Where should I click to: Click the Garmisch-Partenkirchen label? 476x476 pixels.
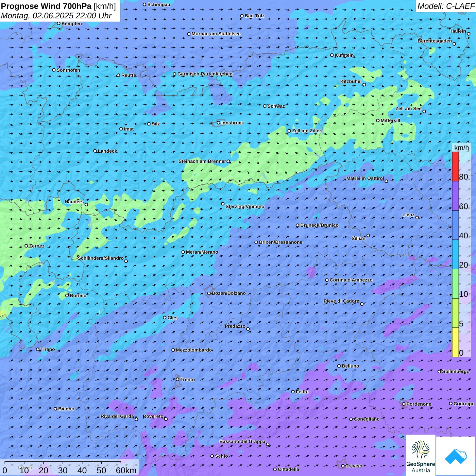205,74
